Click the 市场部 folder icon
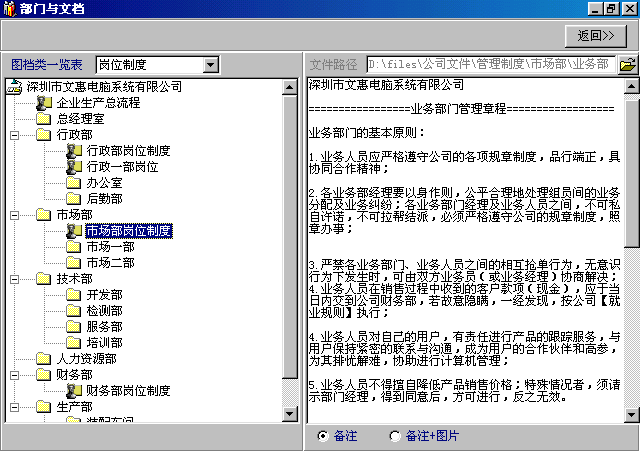This screenshot has width=640, height=452. [x=43, y=215]
